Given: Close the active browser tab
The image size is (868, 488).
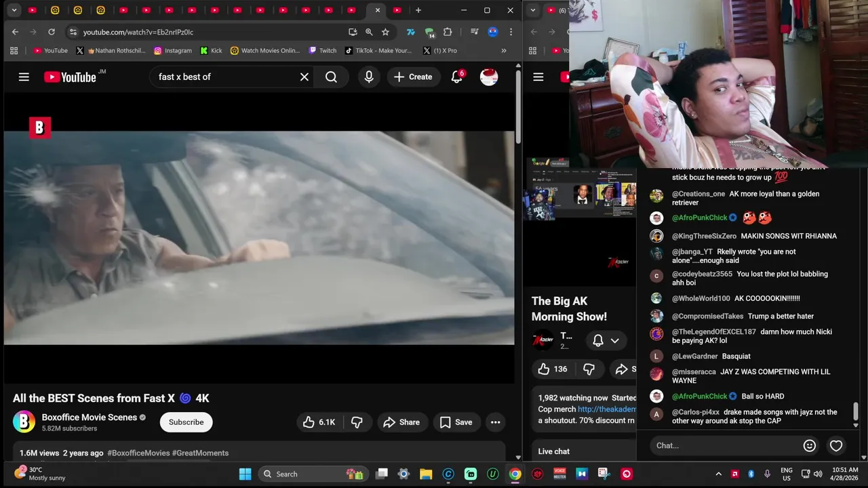Looking at the screenshot, I should [x=378, y=10].
